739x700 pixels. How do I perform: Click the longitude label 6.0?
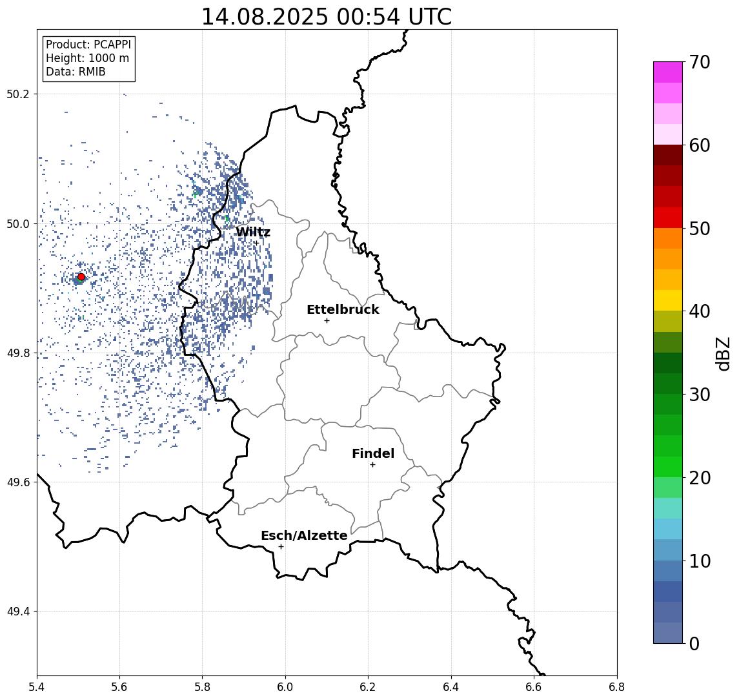pos(285,687)
